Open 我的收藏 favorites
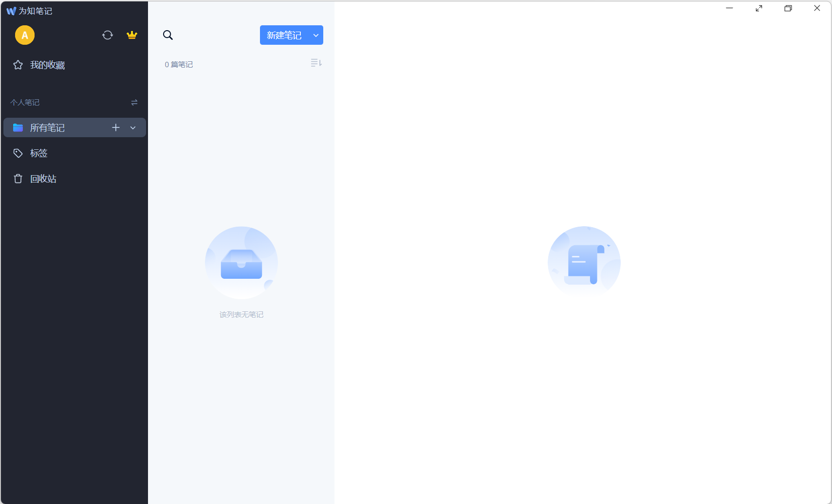The image size is (832, 504). pos(47,65)
